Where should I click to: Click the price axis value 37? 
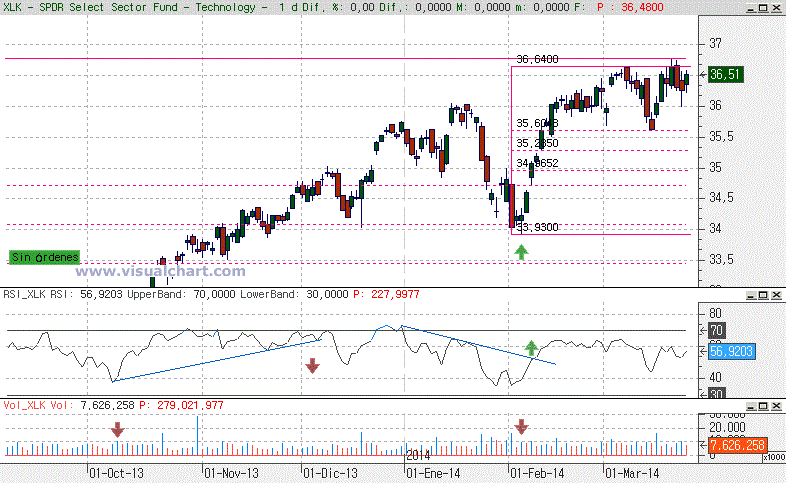(716, 44)
